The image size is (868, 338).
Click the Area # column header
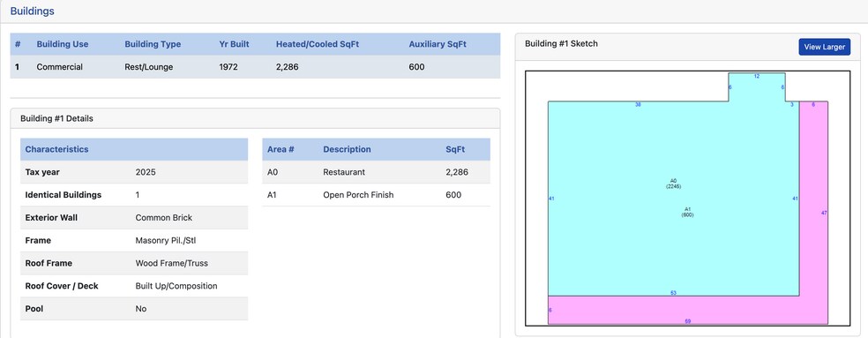coord(281,150)
